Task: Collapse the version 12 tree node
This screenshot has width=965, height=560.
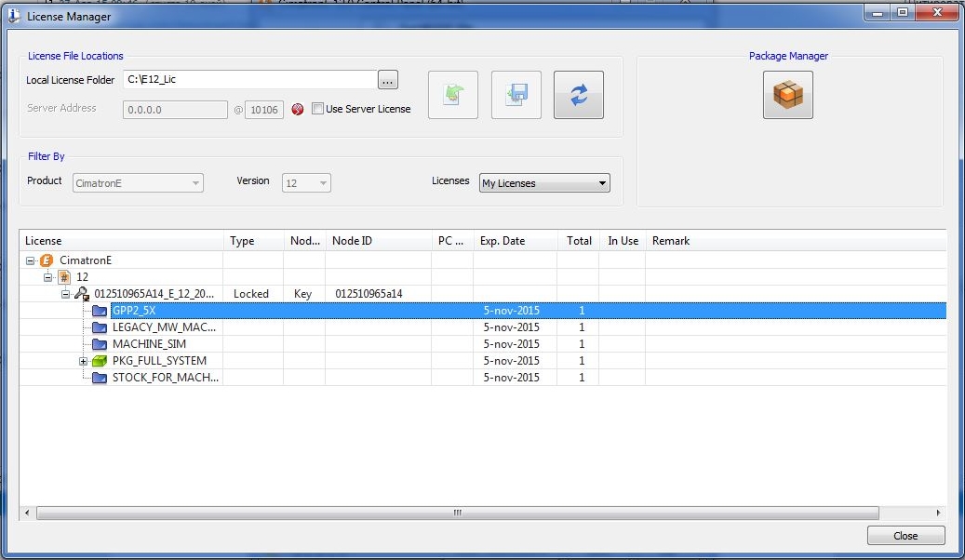Action: point(48,277)
